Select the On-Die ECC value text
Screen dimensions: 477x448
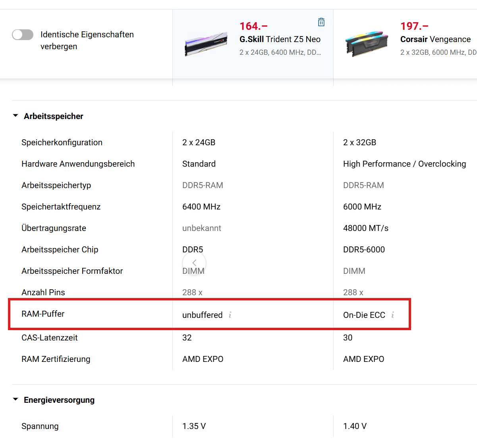pos(364,315)
